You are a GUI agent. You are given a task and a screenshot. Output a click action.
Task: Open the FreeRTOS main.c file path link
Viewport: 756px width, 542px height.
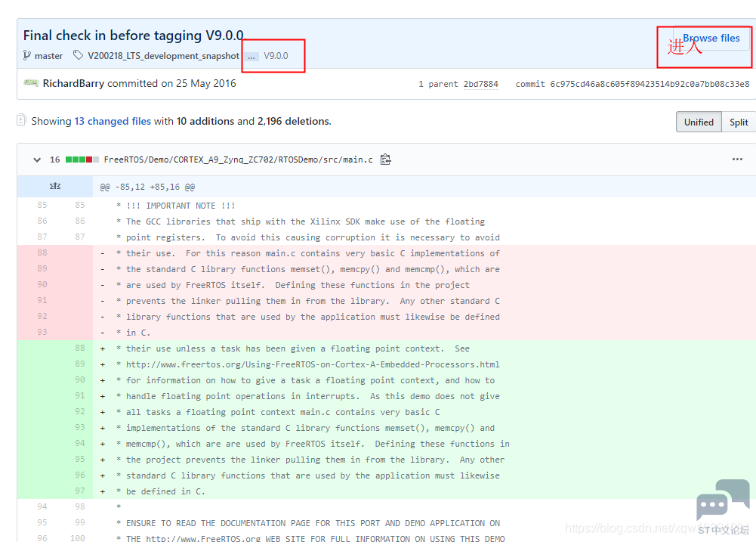(238, 160)
